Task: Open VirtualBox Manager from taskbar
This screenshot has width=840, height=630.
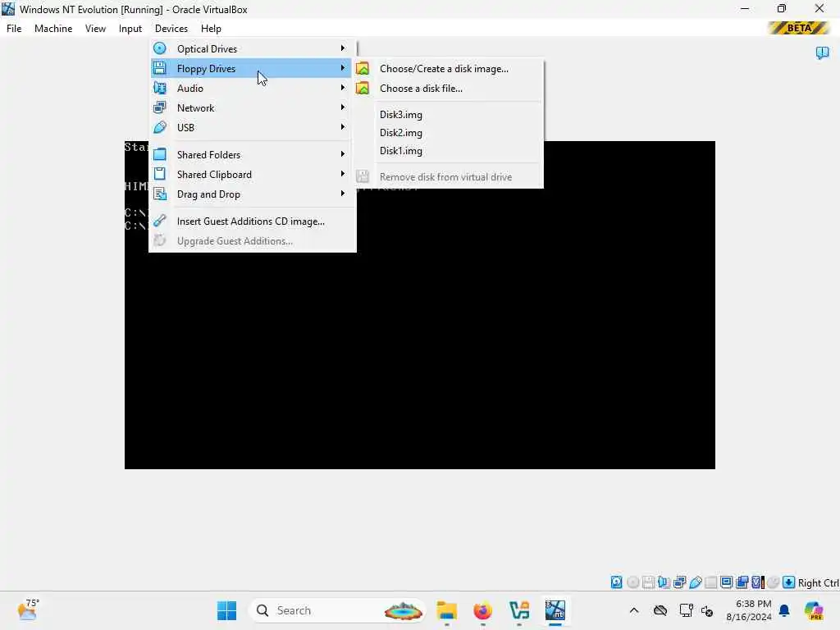Action: 519,610
